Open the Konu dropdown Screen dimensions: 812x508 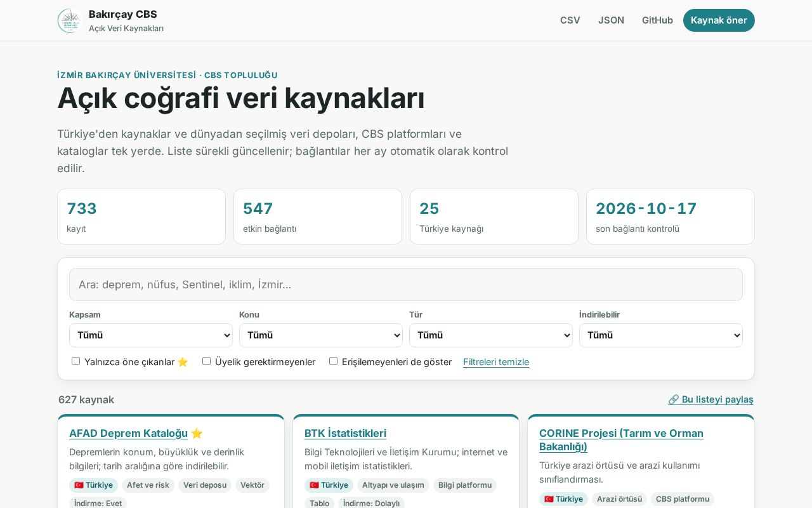click(x=321, y=335)
